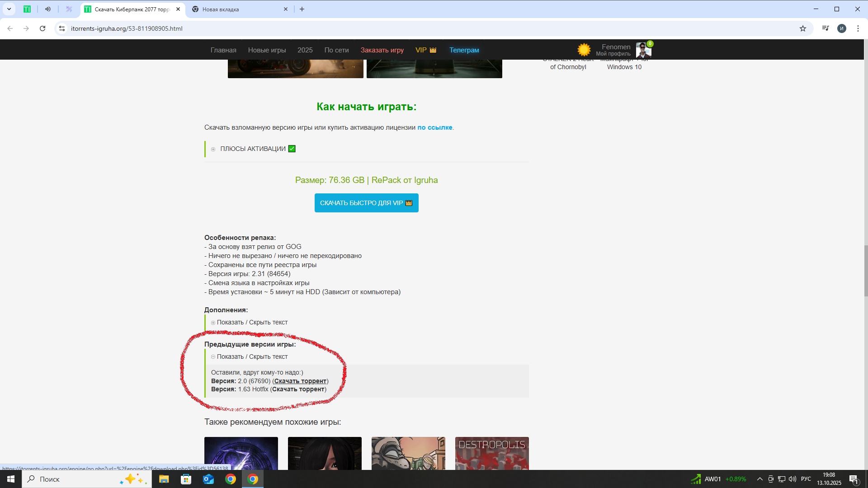Launch Outlook from the taskbar
This screenshot has width=868, height=488.
pos(208,479)
